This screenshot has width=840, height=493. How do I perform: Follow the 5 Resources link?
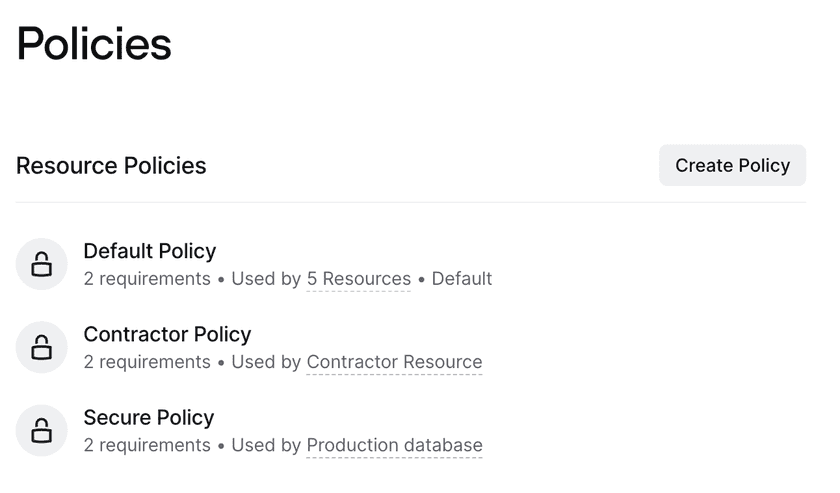(x=359, y=279)
